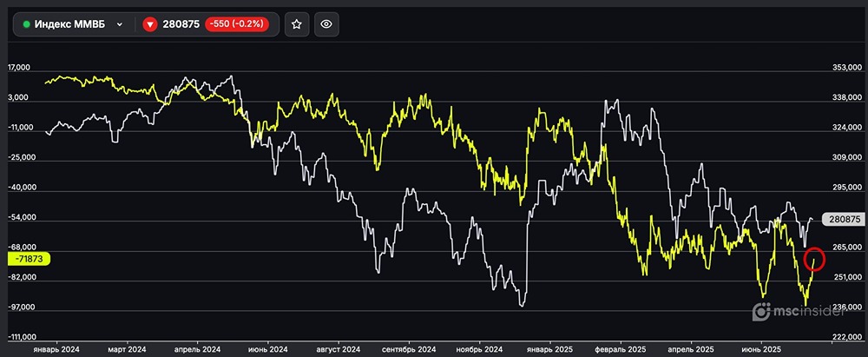Click the июнь 2025 date label
The width and height of the screenshot is (868, 357).
point(761,349)
